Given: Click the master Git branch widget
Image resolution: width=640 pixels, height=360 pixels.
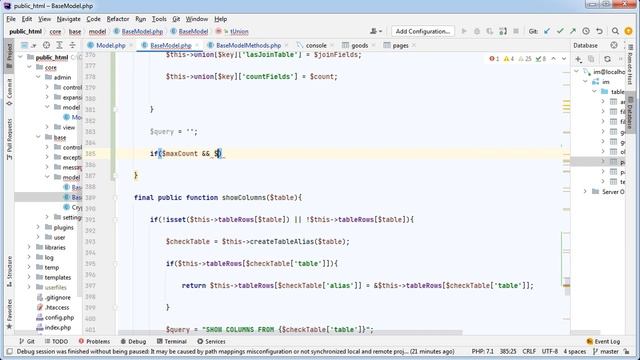Looking at the screenshot, I should tap(606, 351).
